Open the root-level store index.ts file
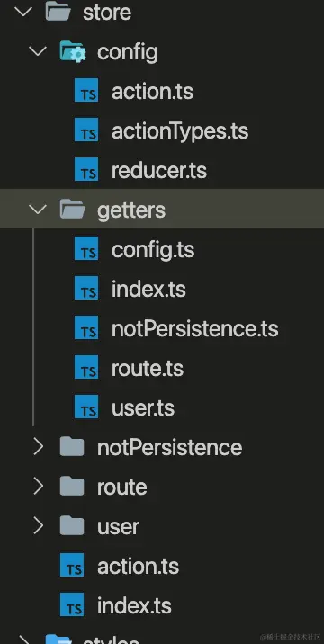 tap(134, 605)
